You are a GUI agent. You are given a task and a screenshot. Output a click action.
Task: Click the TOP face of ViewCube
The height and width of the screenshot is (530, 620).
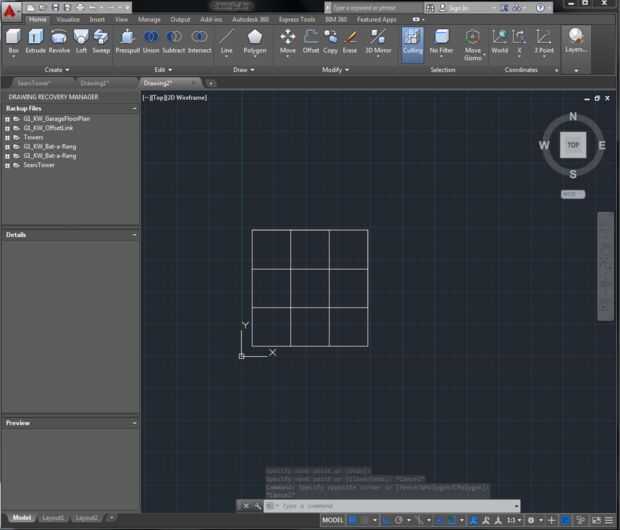(573, 145)
